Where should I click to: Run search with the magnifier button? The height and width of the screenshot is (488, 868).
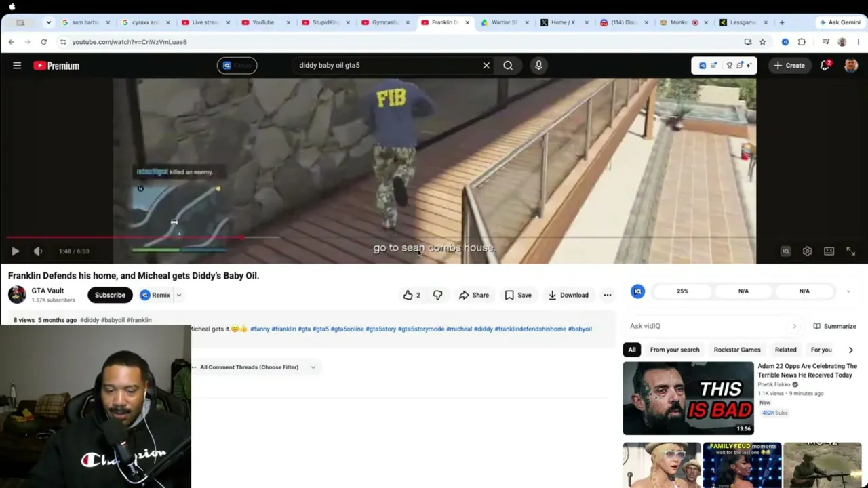[508, 66]
